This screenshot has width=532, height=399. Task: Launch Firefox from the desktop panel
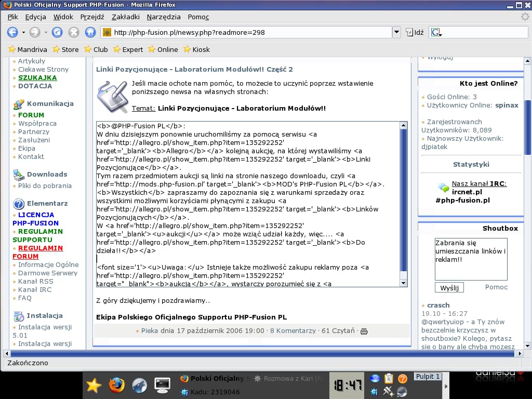pos(117,385)
